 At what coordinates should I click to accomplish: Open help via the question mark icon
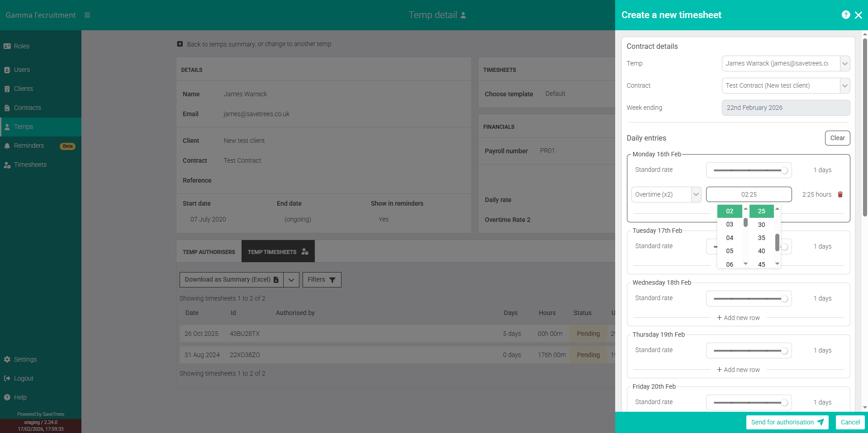tap(845, 14)
